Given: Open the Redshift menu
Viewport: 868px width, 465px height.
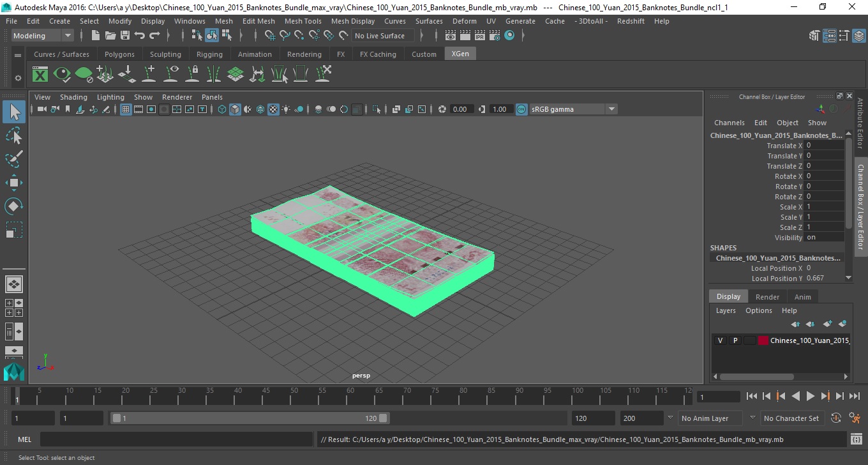Looking at the screenshot, I should click(x=631, y=21).
